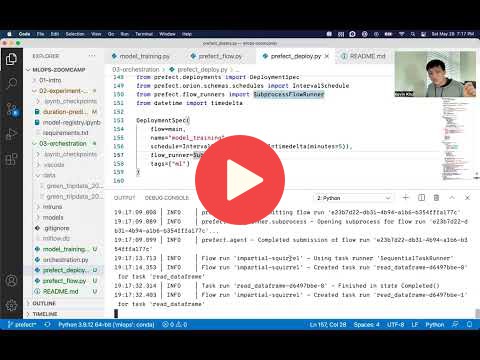This screenshot has width=480, height=360.
Task: Expand the TIMELINE section
Action: pyautogui.click(x=45, y=314)
